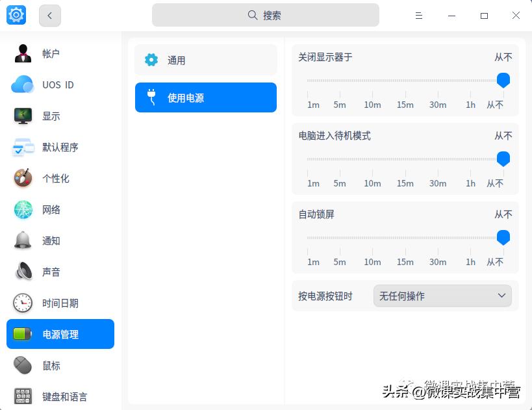This screenshot has width=532, height=410.
Task: Set 自动锁屏 slider to 30m
Action: pos(438,237)
